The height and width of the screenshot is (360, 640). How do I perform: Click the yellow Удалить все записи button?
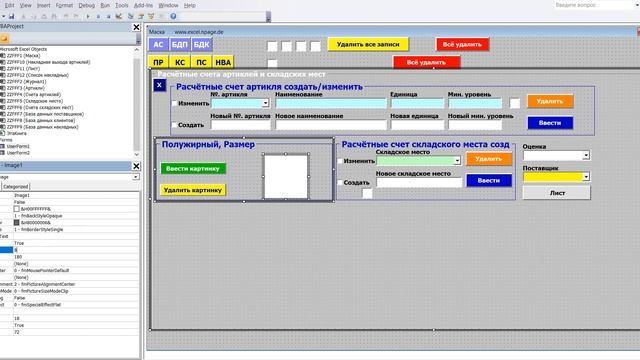(368, 44)
